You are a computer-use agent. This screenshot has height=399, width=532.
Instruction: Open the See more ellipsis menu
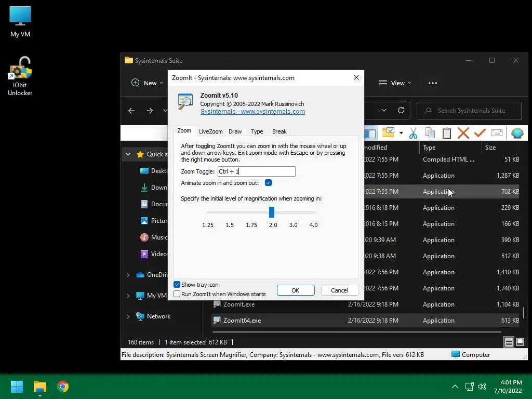pos(433,83)
